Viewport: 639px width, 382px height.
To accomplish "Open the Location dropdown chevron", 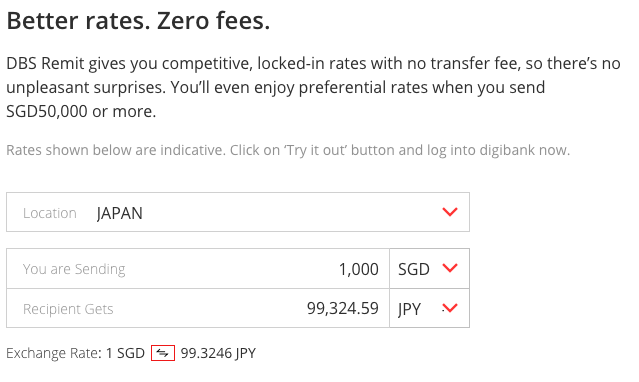I will coord(450,212).
